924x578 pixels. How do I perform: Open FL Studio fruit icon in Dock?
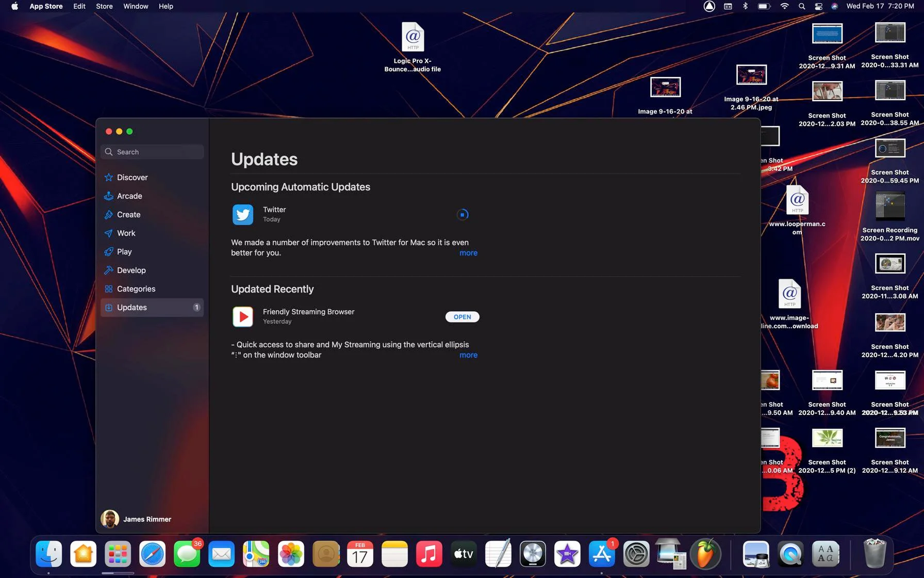tap(705, 554)
